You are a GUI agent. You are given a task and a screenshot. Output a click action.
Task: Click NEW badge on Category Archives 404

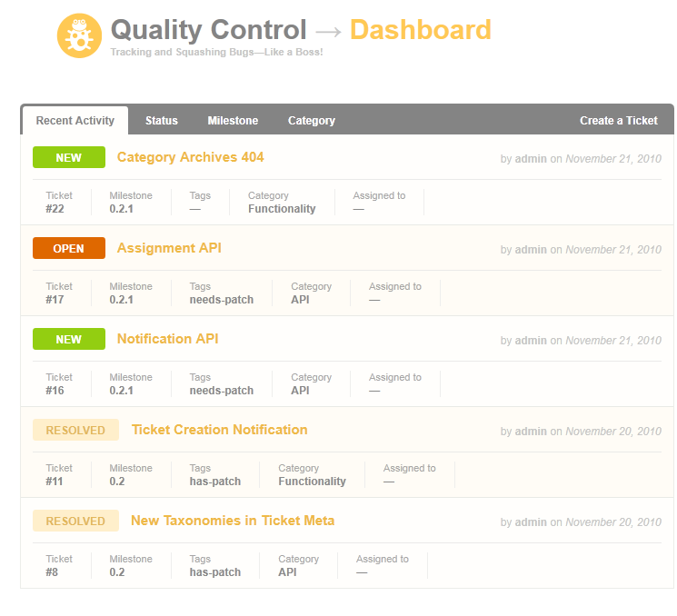[69, 157]
